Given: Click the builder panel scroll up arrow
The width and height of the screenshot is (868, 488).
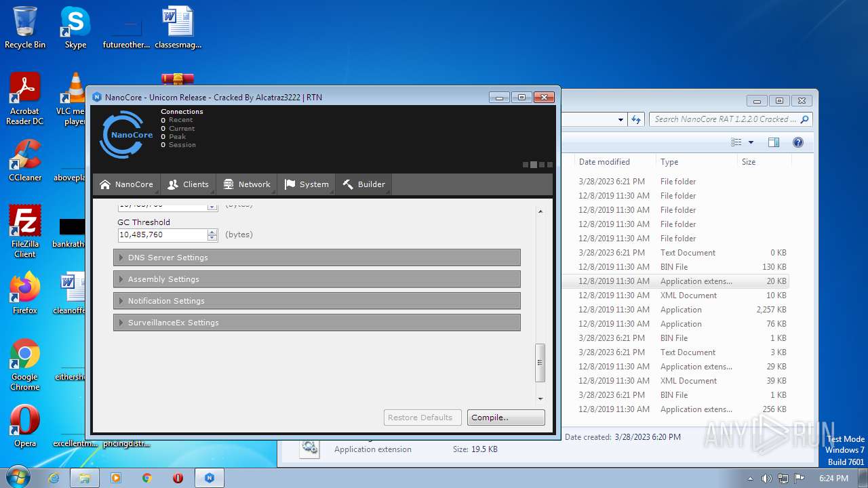Looking at the screenshot, I should click(x=540, y=211).
